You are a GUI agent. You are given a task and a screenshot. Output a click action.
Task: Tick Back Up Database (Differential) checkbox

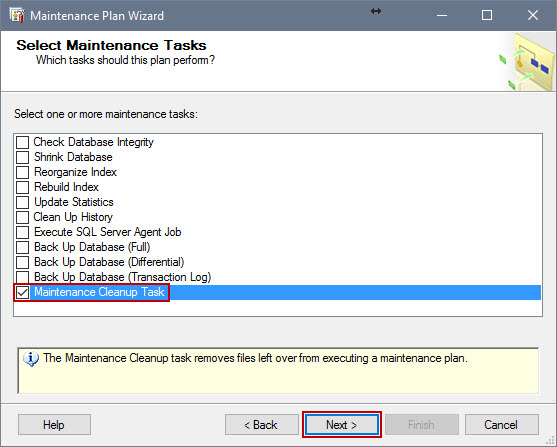point(22,262)
